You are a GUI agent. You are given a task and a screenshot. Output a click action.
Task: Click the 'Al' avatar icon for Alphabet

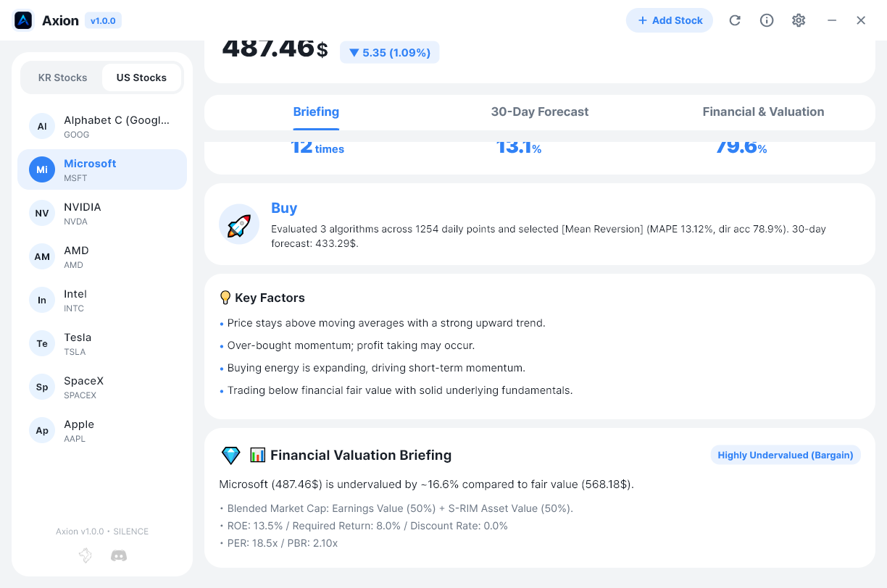(42, 126)
